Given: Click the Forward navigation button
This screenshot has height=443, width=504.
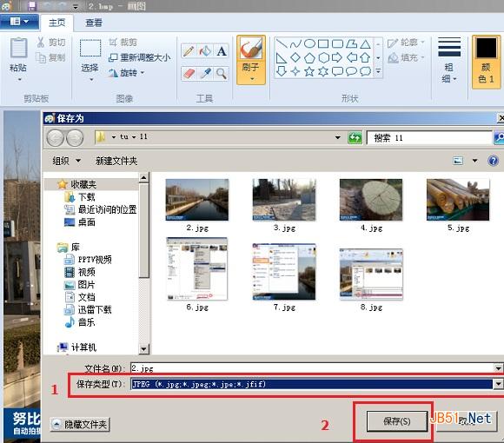Looking at the screenshot, I should (75, 138).
